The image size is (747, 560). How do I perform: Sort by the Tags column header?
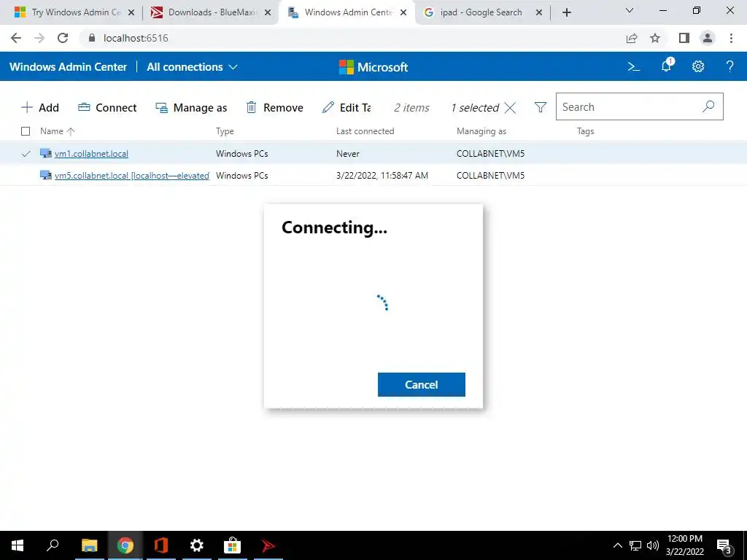pyautogui.click(x=586, y=131)
